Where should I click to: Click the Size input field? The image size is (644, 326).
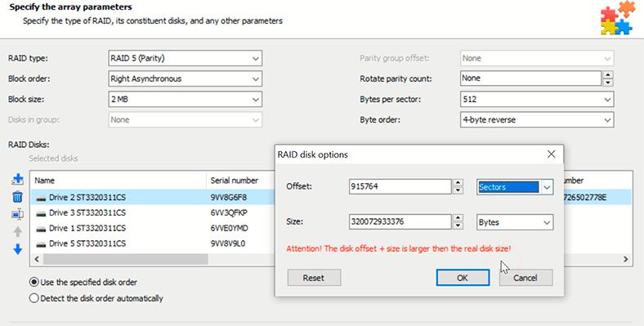[400, 222]
